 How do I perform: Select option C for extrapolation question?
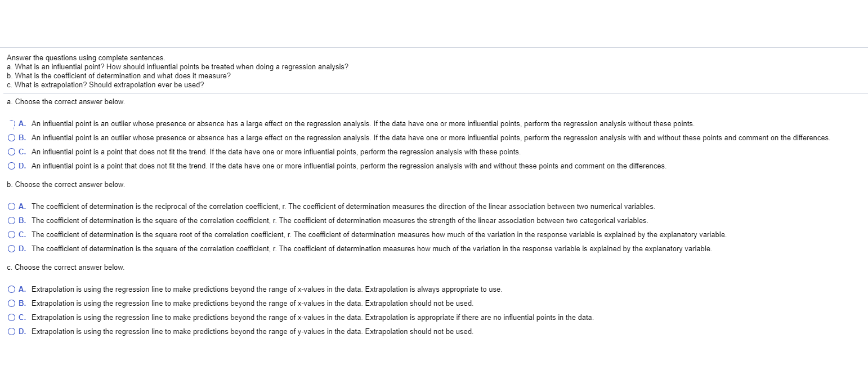(x=11, y=317)
